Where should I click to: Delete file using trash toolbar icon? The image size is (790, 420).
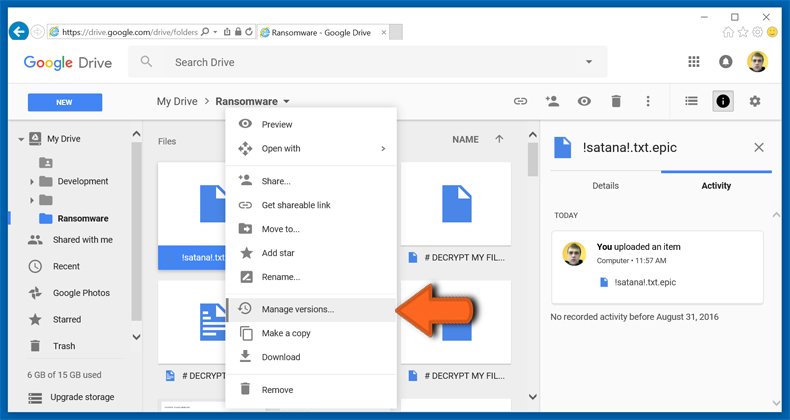616,101
